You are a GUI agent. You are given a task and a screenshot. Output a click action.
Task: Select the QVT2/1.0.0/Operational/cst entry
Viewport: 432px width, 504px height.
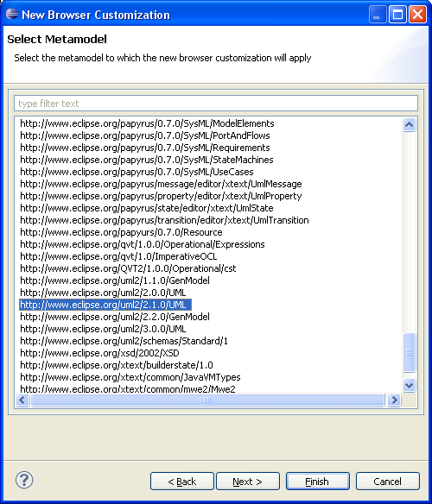128,268
